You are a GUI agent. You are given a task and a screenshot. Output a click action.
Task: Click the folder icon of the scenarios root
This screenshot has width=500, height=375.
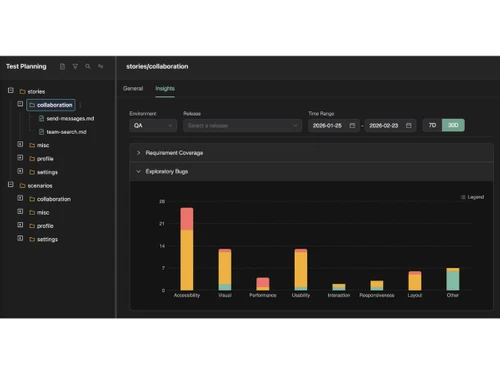pos(23,186)
